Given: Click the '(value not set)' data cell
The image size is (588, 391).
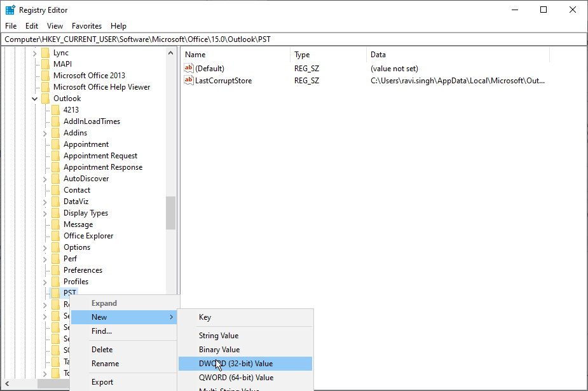Looking at the screenshot, I should click(394, 69).
